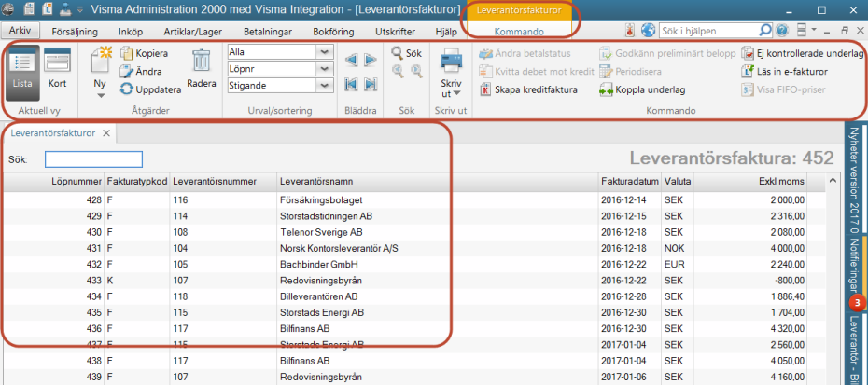The height and width of the screenshot is (385, 868).
Task: Click Koppla underlag command
Action: 643,89
